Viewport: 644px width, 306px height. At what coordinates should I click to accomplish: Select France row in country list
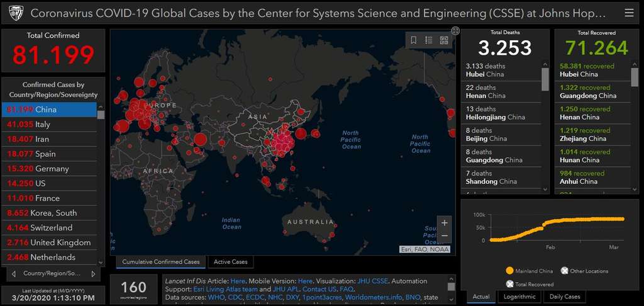pos(49,198)
